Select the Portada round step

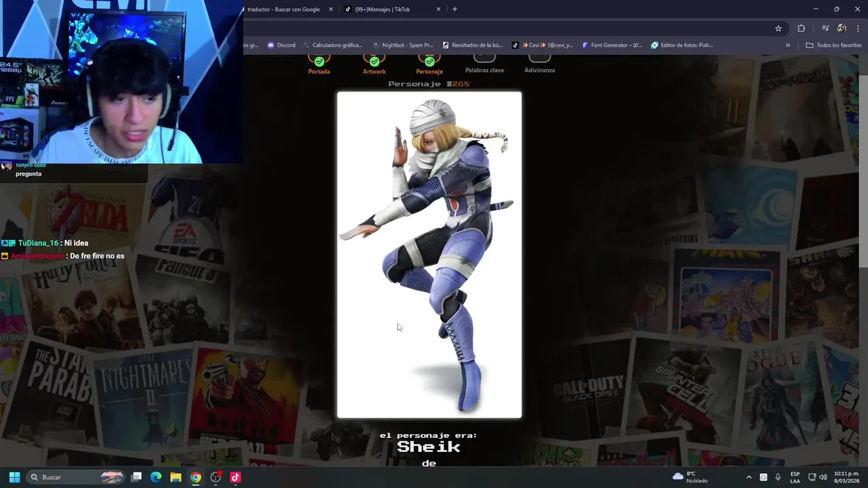pos(319,64)
